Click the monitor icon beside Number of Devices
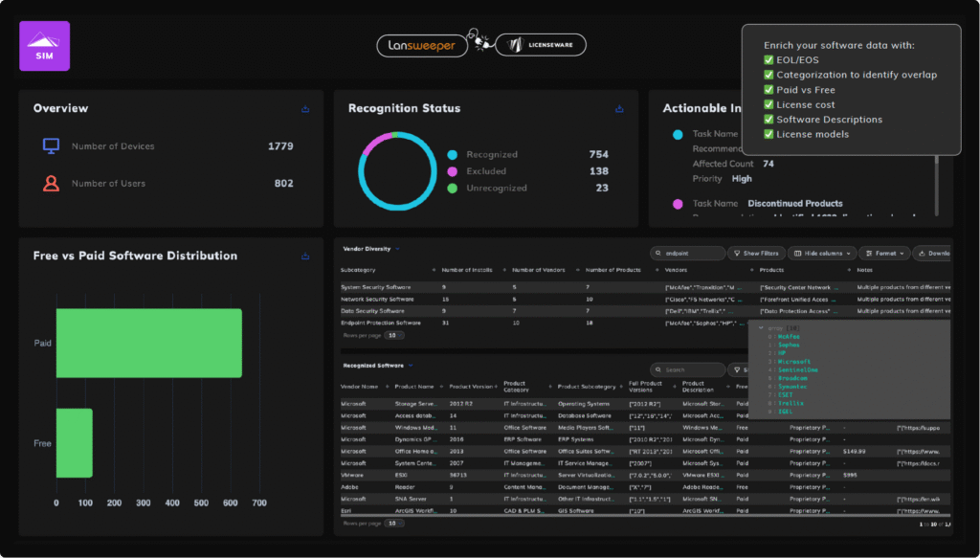Viewport: 980px width, 558px height. coord(51,146)
